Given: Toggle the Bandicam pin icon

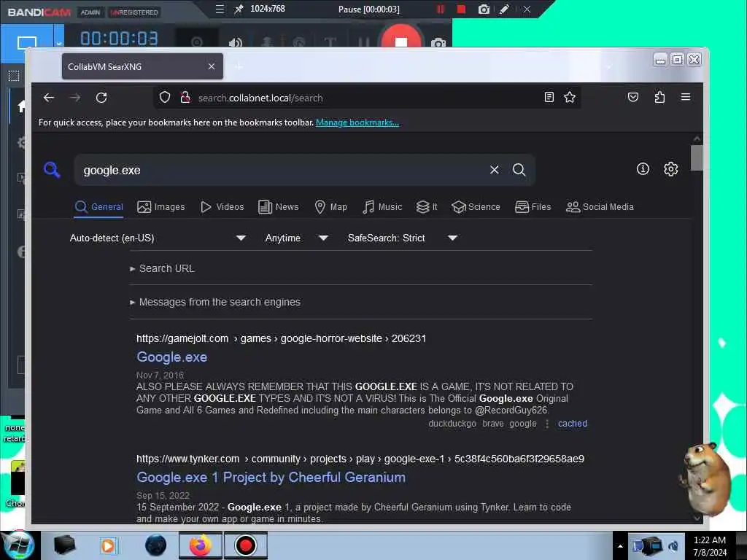Looking at the screenshot, I should pyautogui.click(x=239, y=9).
